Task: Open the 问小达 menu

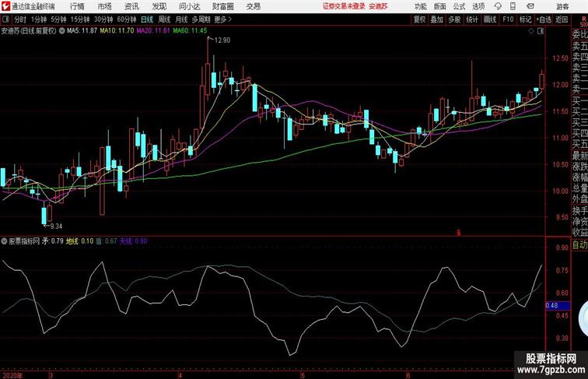Action: point(189,6)
